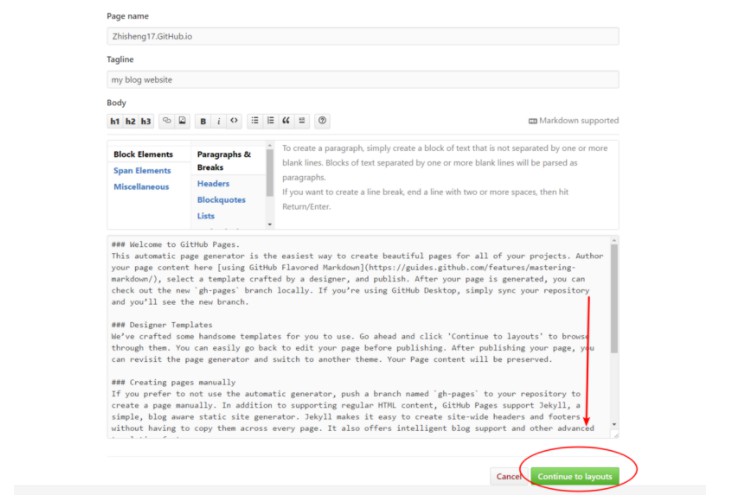Open the Markdown help question mark icon
This screenshot has height=498, width=734.
(x=322, y=121)
